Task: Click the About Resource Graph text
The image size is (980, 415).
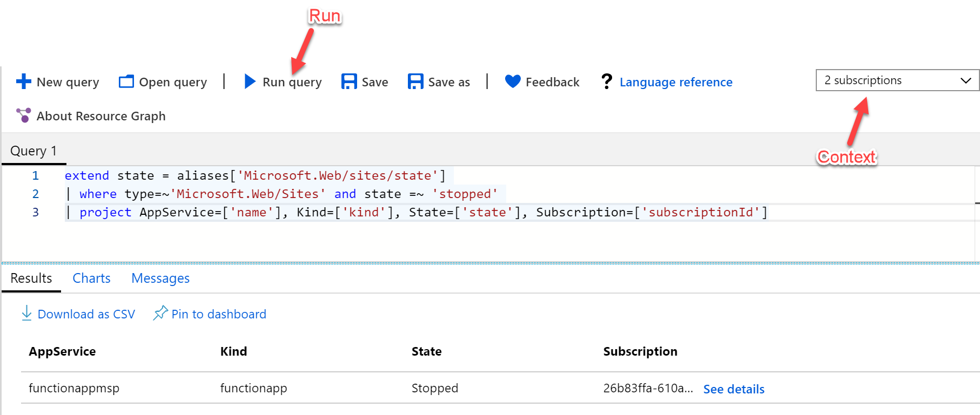Action: 101,116
